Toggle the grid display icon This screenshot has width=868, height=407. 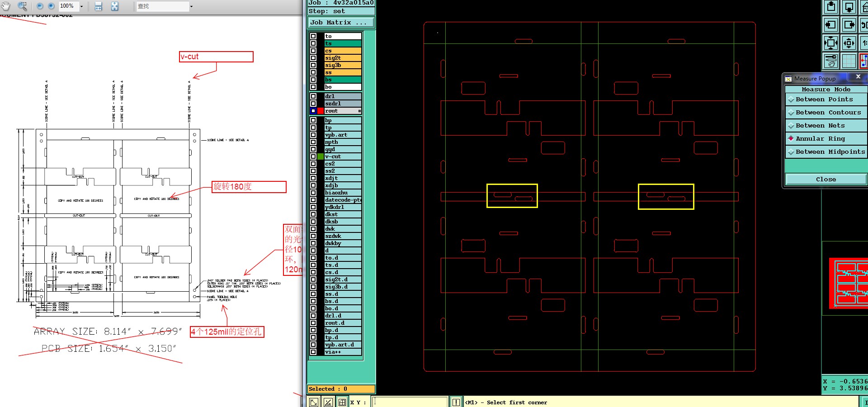(x=849, y=61)
